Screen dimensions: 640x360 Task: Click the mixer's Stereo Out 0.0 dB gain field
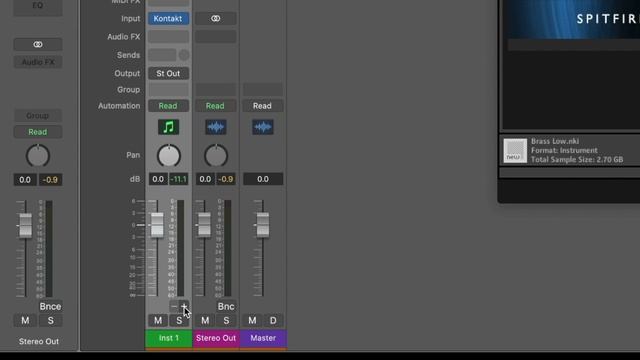pyautogui.click(x=205, y=179)
